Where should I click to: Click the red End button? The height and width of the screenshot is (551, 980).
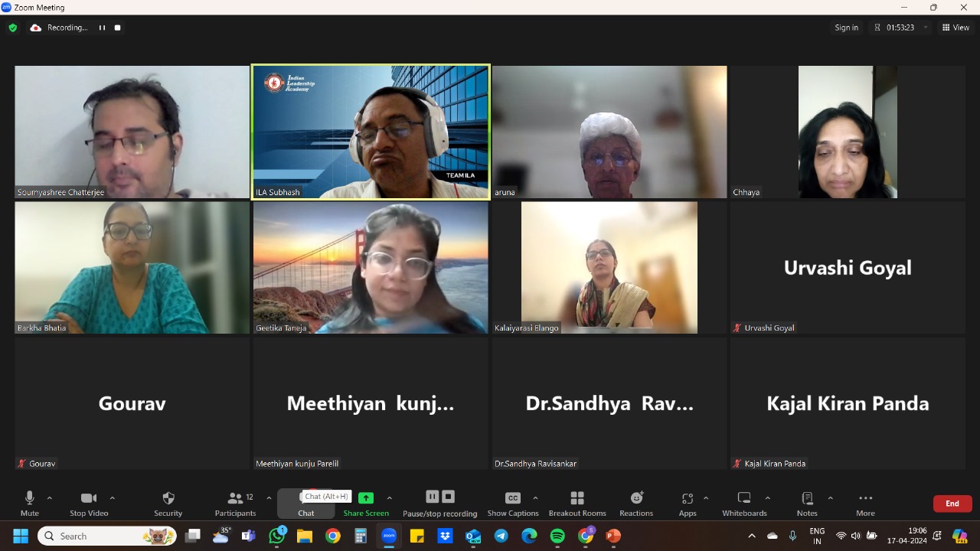pyautogui.click(x=952, y=504)
